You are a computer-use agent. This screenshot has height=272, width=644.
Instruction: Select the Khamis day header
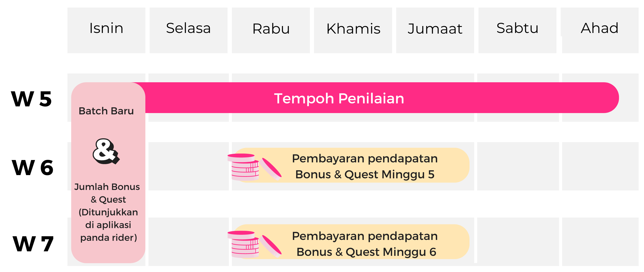353,30
